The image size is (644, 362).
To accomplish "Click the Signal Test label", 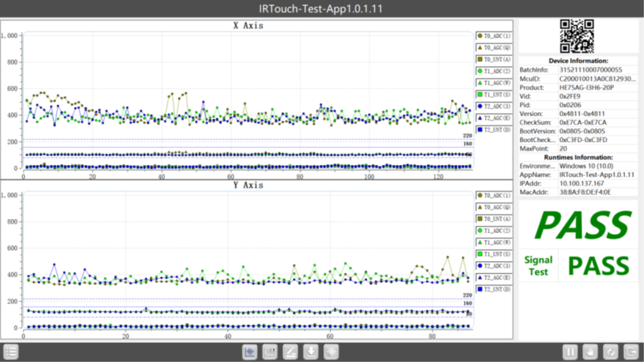I will coord(538,265).
